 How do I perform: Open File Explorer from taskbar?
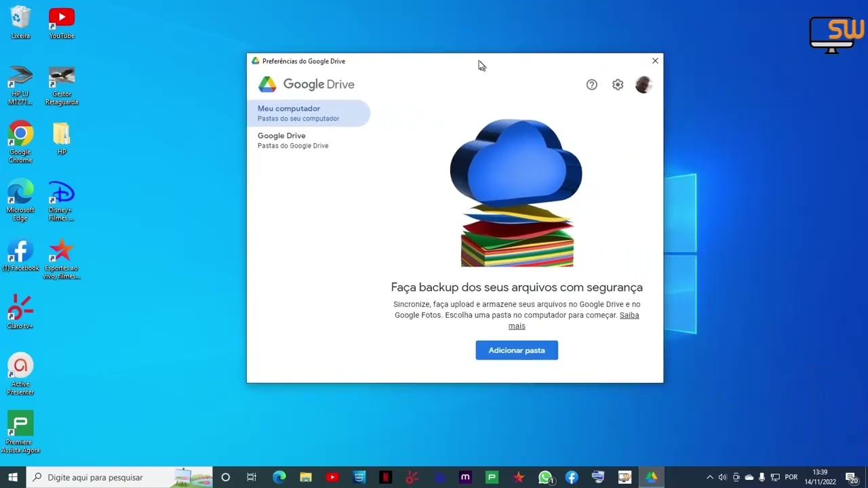306,477
